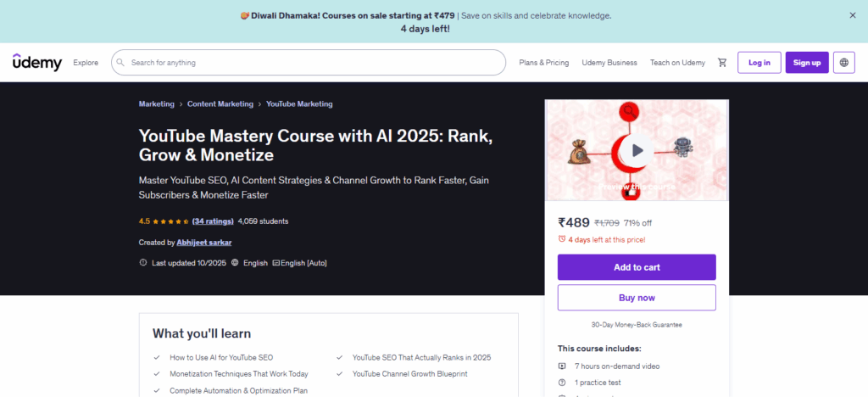Open the Explore menu

86,63
